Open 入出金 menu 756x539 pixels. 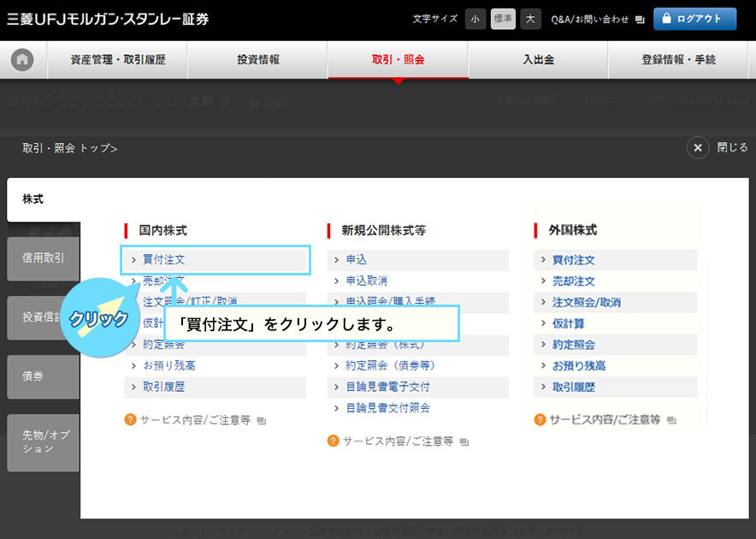click(x=539, y=60)
